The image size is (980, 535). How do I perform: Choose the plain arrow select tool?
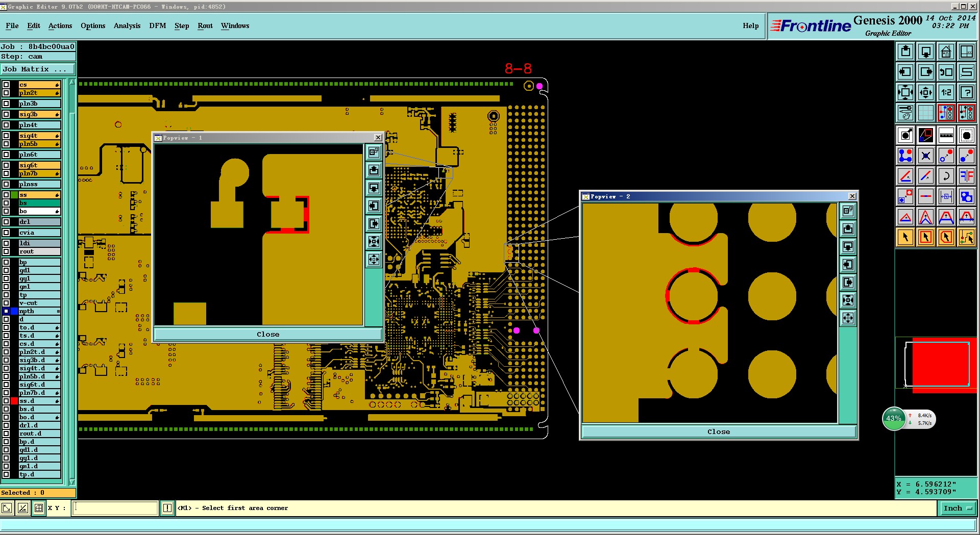click(x=905, y=237)
